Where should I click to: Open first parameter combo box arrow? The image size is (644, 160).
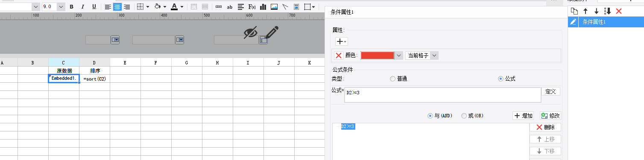pos(115,40)
